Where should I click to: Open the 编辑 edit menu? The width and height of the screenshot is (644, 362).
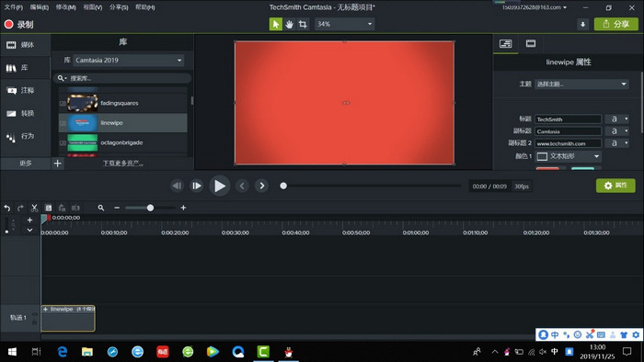[x=39, y=7]
